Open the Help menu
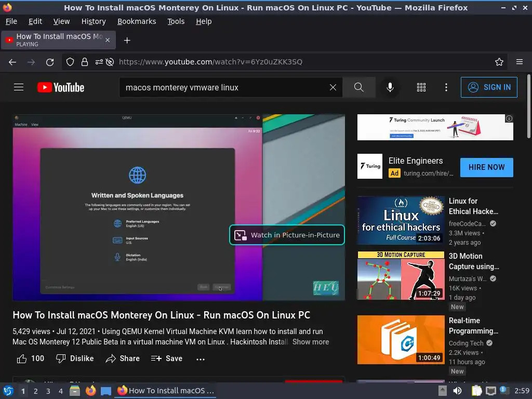Viewport: 532px width, 399px height. point(204,21)
